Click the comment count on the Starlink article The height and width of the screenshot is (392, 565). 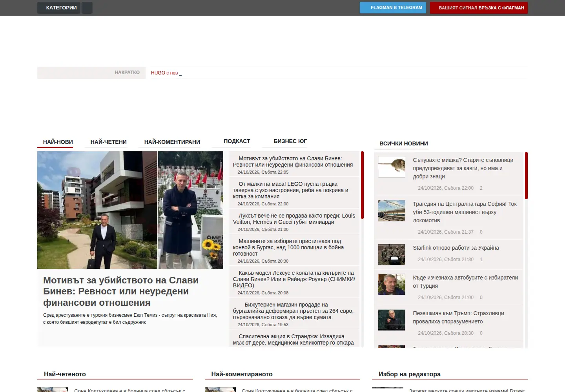pyautogui.click(x=481, y=260)
